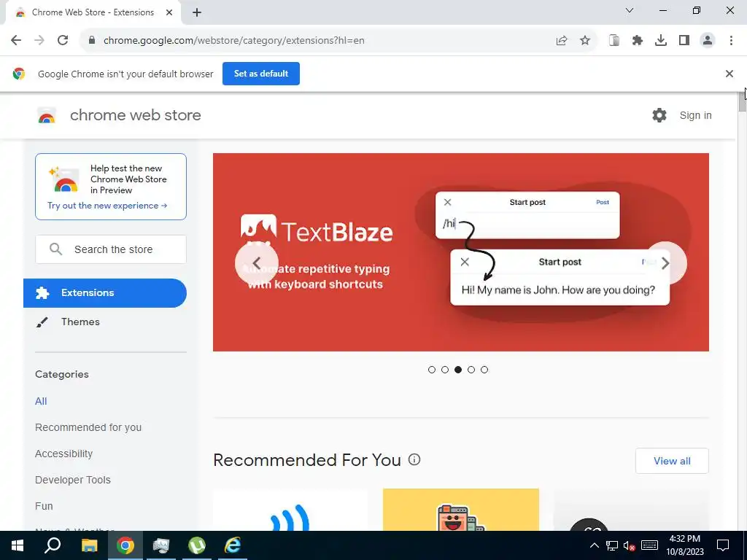Show next carousel slide
Viewport: 747px width, 560px height.
(x=665, y=262)
